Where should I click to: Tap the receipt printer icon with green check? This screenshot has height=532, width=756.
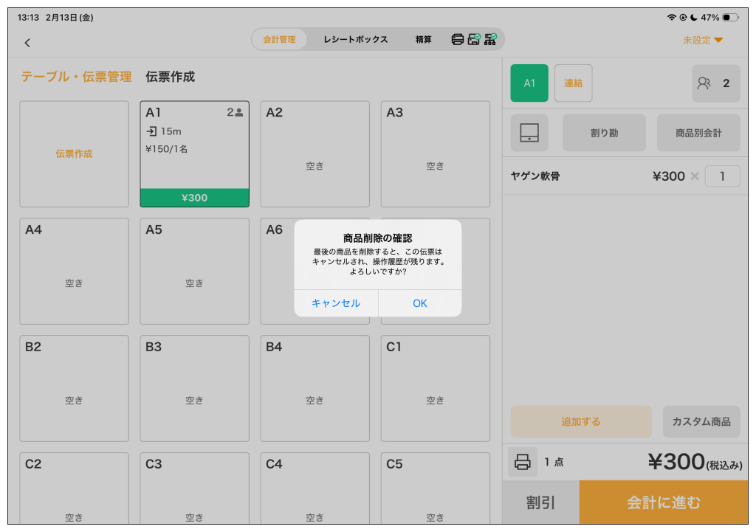pyautogui.click(x=474, y=40)
